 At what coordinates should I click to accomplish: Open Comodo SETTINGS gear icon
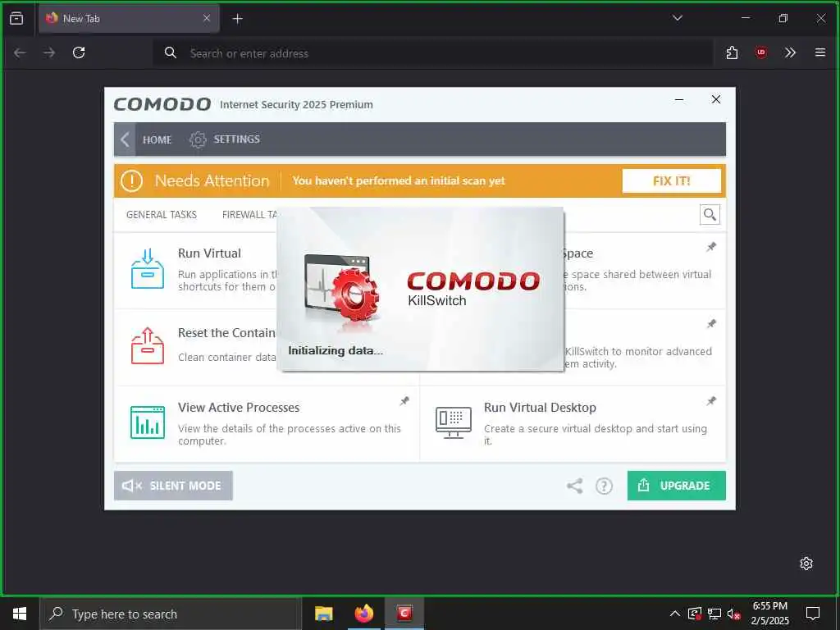tap(198, 139)
